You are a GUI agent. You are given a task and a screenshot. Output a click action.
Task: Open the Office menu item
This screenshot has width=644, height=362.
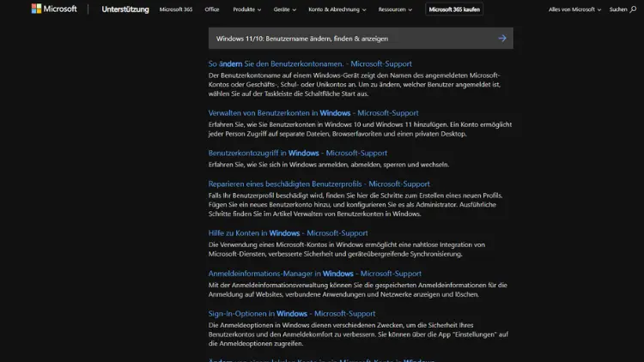(x=212, y=9)
